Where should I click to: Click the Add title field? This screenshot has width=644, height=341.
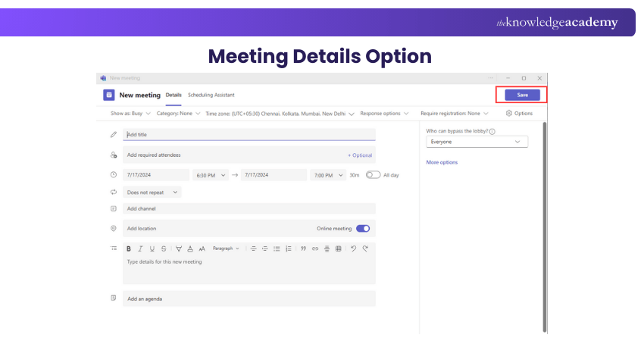pos(249,134)
